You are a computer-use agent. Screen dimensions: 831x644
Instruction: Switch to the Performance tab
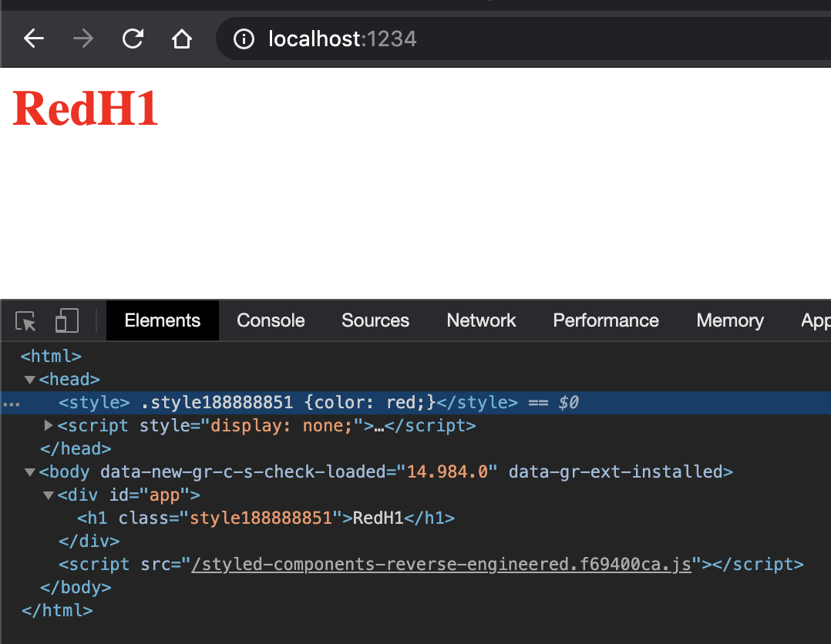coord(606,320)
